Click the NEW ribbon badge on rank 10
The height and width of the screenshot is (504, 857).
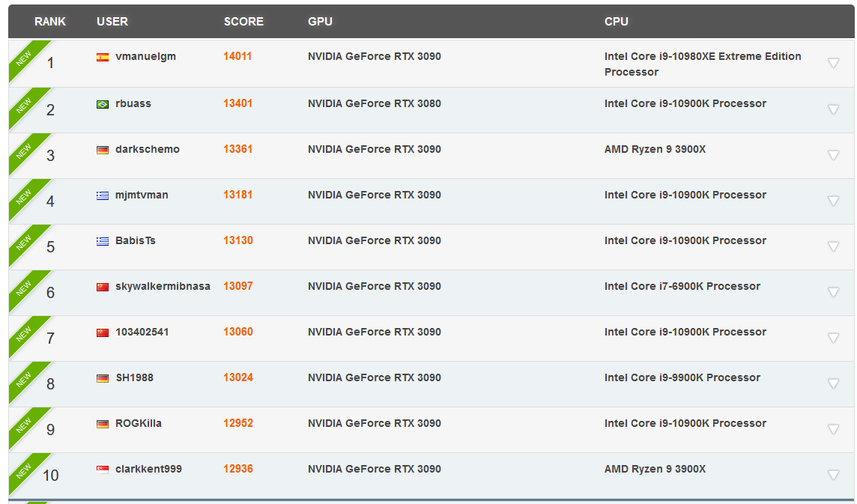(x=25, y=470)
